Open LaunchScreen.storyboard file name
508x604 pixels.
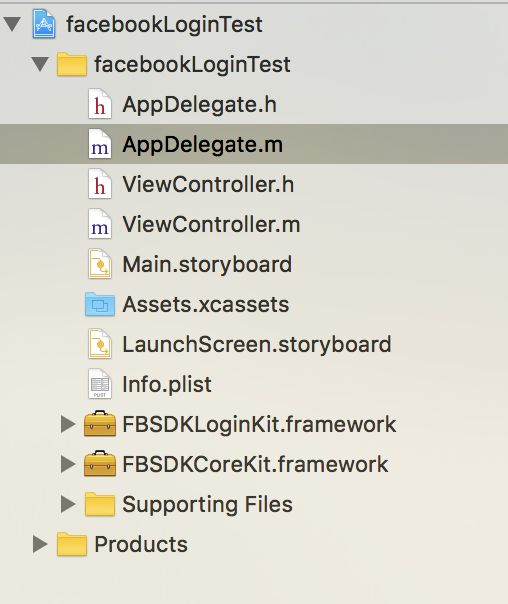click(x=257, y=344)
